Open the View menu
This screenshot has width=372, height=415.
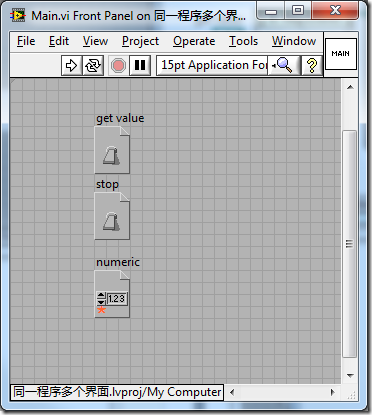95,41
